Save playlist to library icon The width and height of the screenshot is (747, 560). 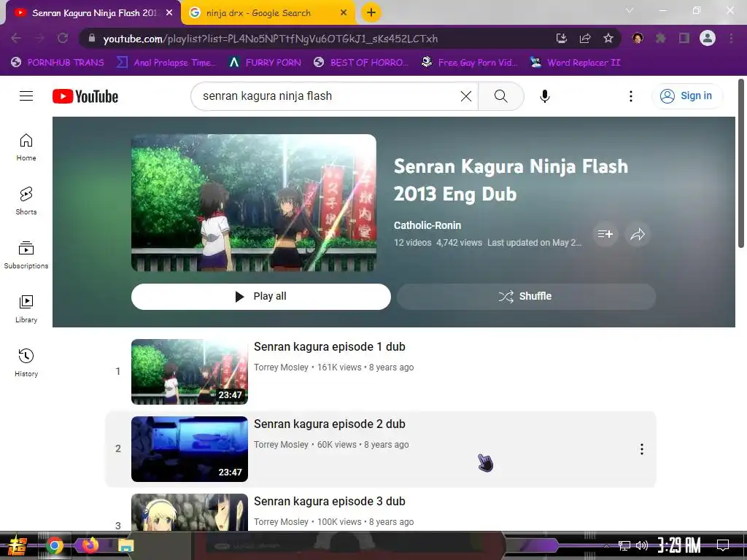tap(605, 234)
